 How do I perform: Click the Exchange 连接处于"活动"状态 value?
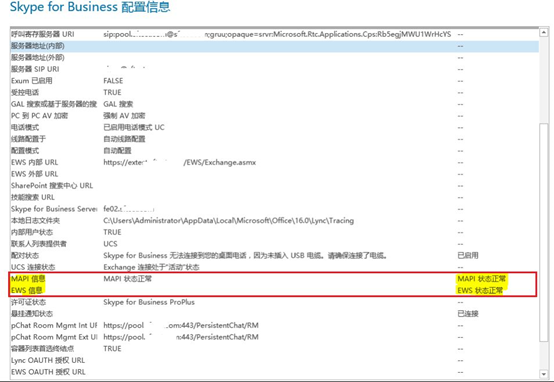[x=151, y=268]
